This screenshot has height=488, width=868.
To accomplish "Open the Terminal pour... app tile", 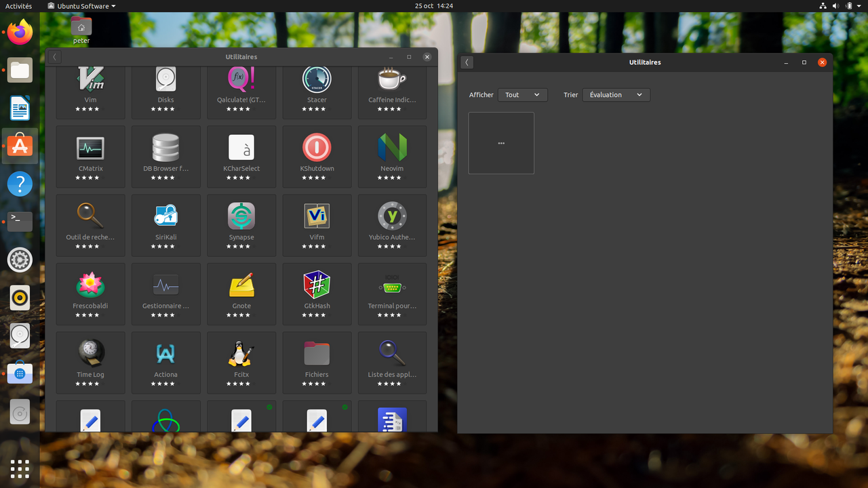I will tap(392, 293).
